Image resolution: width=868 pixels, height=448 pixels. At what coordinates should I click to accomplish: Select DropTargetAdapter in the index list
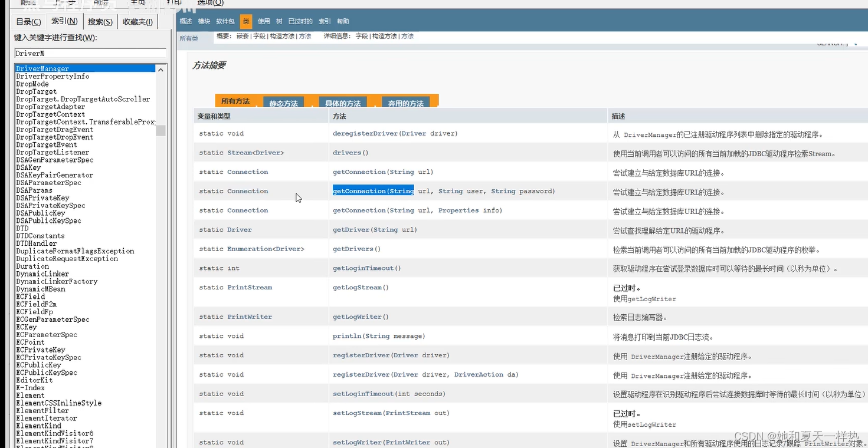[x=51, y=107]
